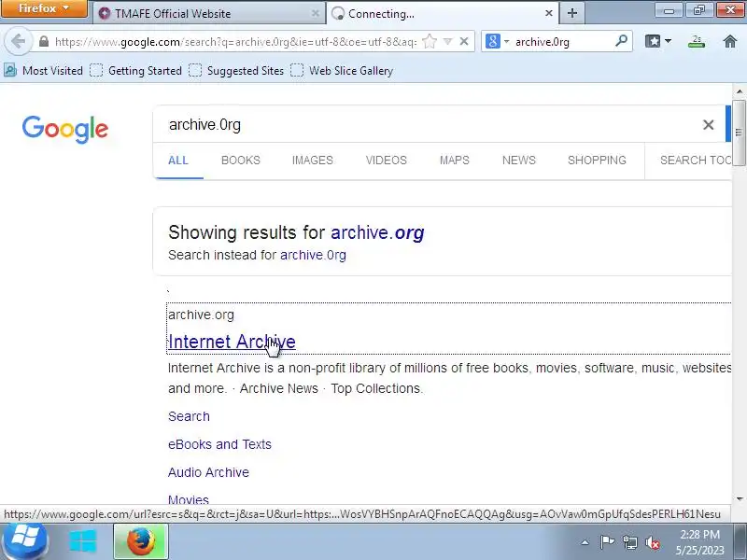Open the search engine selector Google icon
This screenshot has height=560, width=747.
(493, 41)
